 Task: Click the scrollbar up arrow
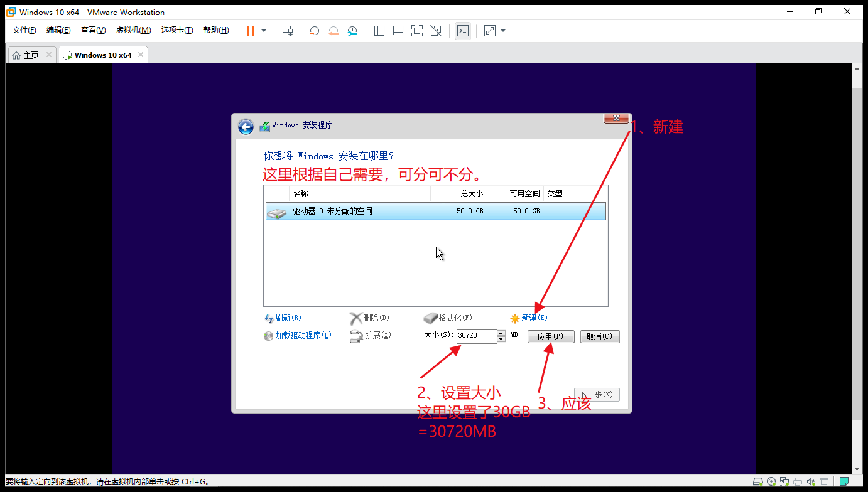(x=857, y=69)
